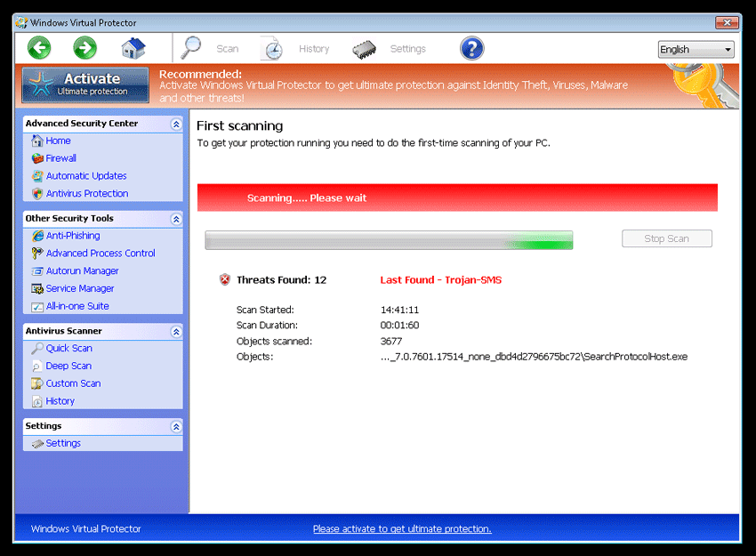Click the scanning progress bar
This screenshot has height=556, width=756.
pyautogui.click(x=389, y=240)
